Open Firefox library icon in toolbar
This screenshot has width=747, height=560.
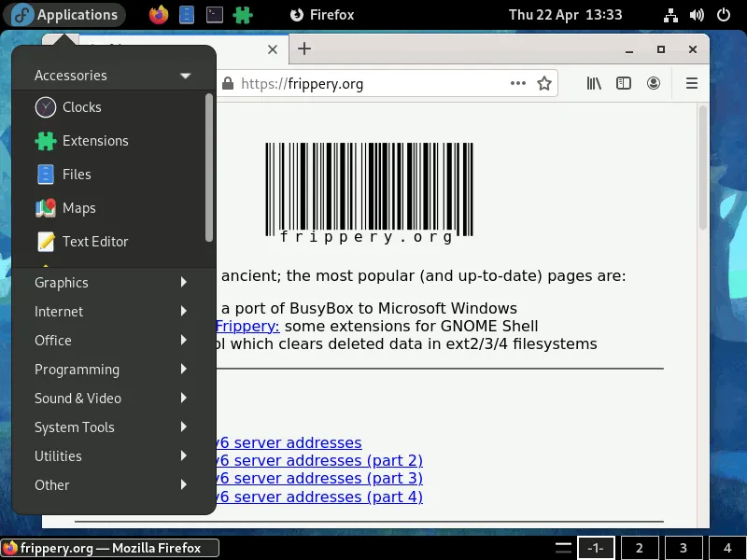pos(594,83)
